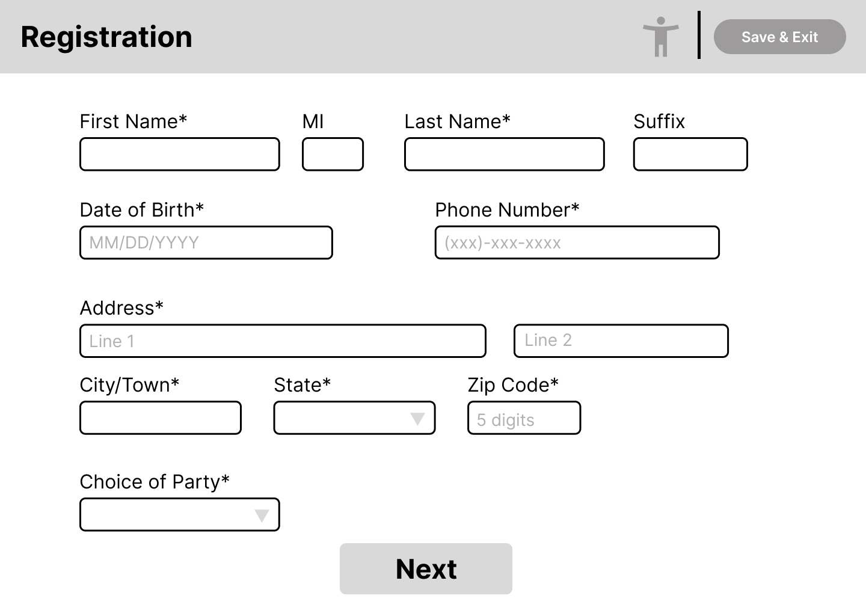
Task: Click the accessibility person icon
Action: click(660, 37)
